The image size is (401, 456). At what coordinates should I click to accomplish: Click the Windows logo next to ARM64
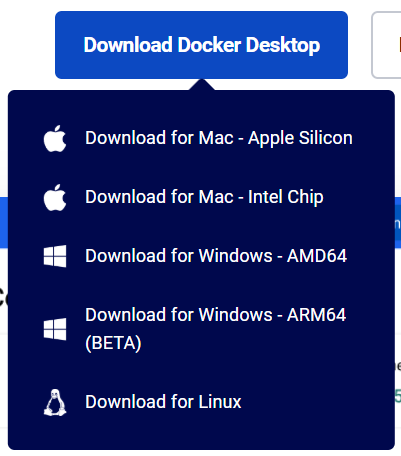[55, 329]
